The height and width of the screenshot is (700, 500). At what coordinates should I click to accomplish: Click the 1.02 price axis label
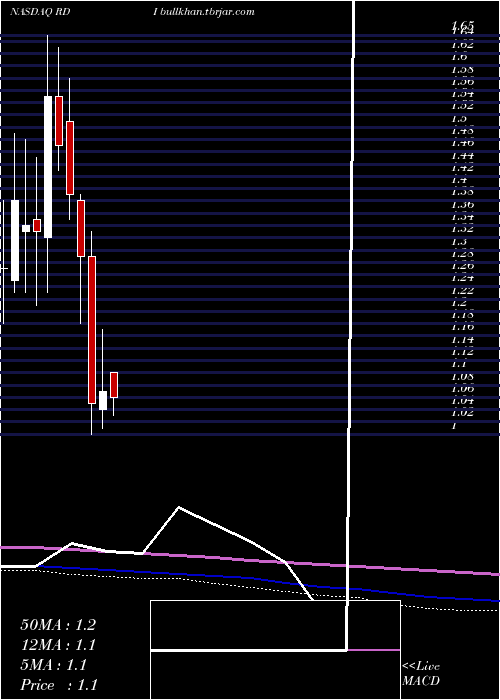coord(462,412)
